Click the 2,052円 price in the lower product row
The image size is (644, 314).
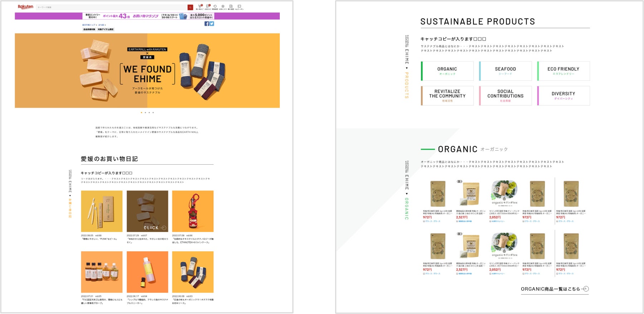click(x=495, y=270)
